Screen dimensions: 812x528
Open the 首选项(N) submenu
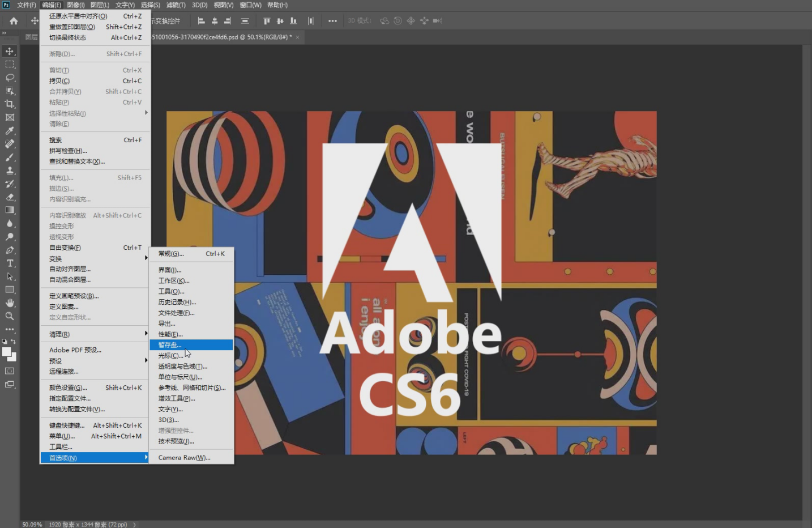95,458
